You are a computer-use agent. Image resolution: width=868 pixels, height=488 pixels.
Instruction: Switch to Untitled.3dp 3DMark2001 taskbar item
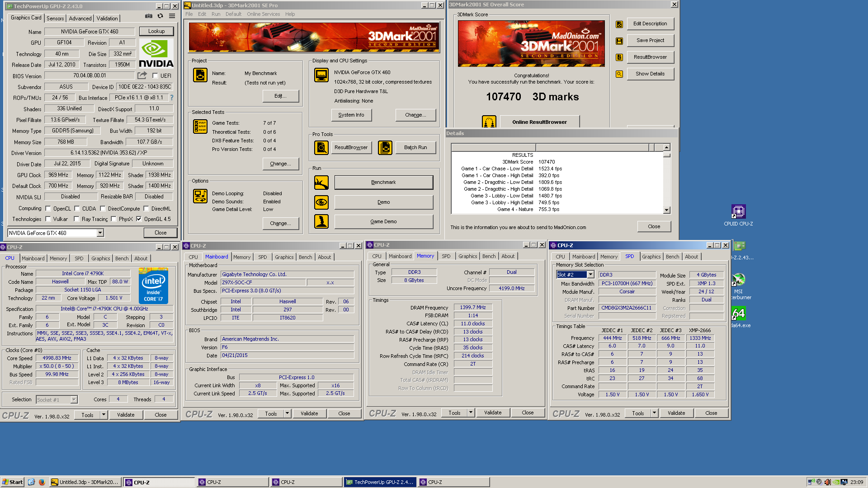coord(85,482)
